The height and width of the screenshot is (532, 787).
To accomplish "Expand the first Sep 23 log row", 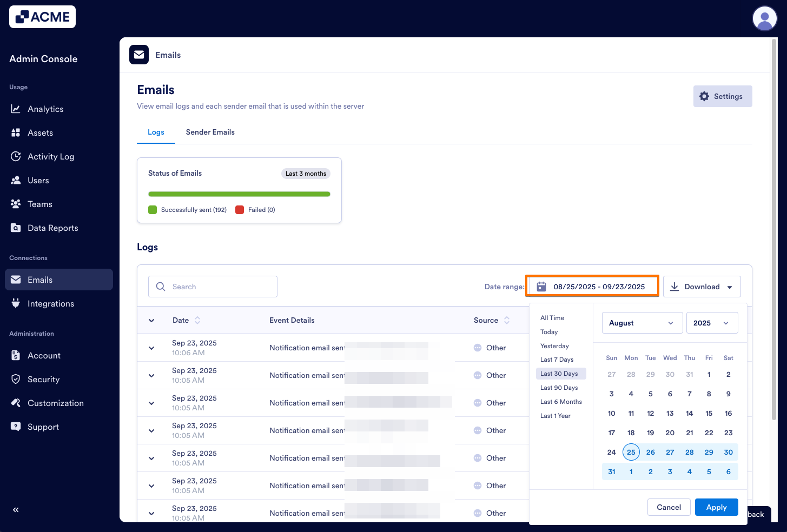I will 151,348.
